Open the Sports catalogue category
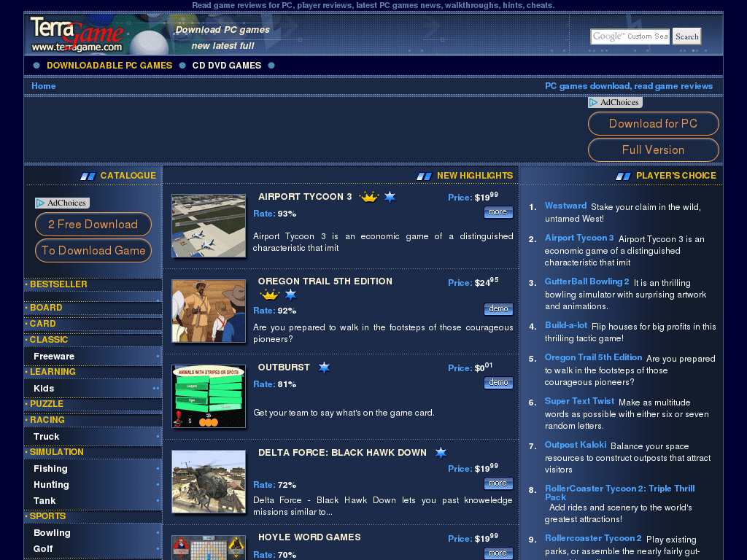 [47, 516]
